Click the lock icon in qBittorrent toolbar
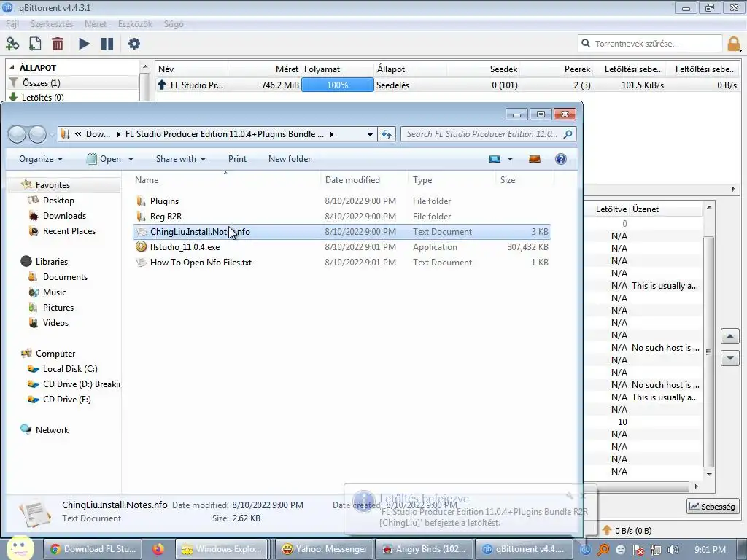 (x=734, y=44)
